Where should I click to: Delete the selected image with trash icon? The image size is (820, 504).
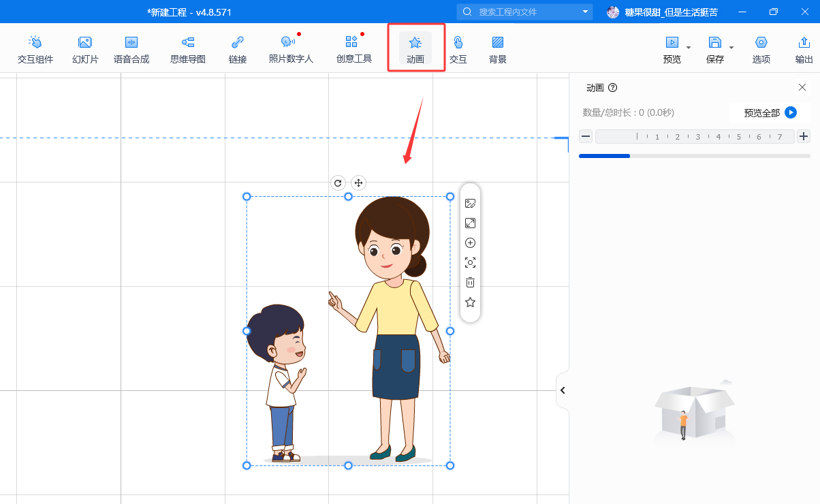pyautogui.click(x=470, y=283)
